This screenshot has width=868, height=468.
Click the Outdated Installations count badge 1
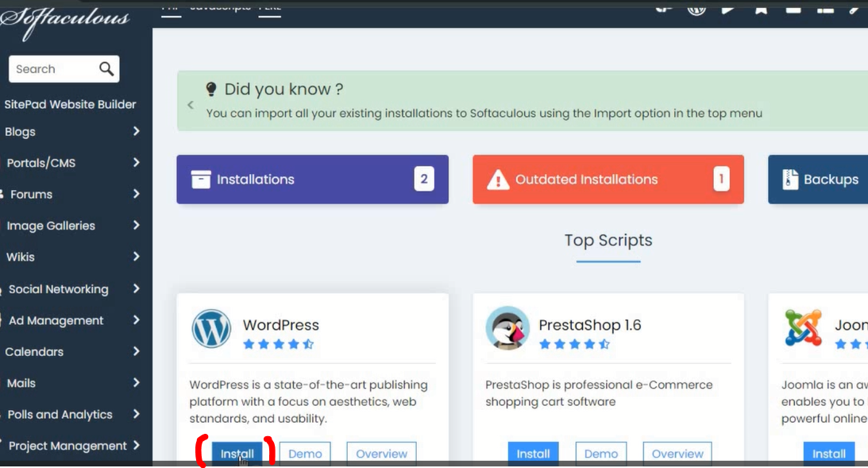click(721, 179)
